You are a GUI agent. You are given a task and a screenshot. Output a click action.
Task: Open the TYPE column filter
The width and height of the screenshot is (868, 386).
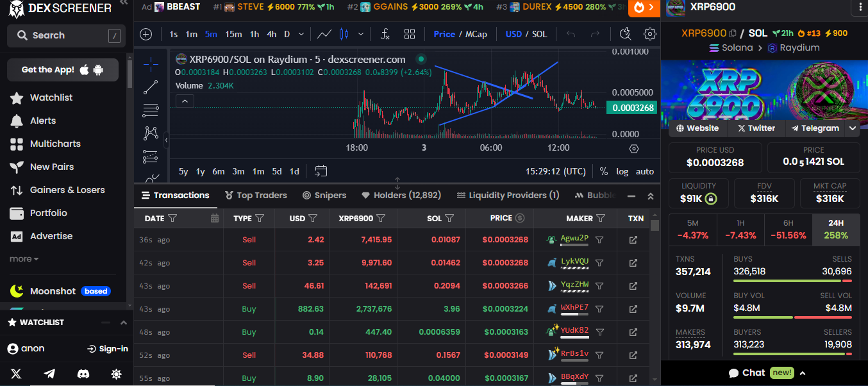[260, 219]
